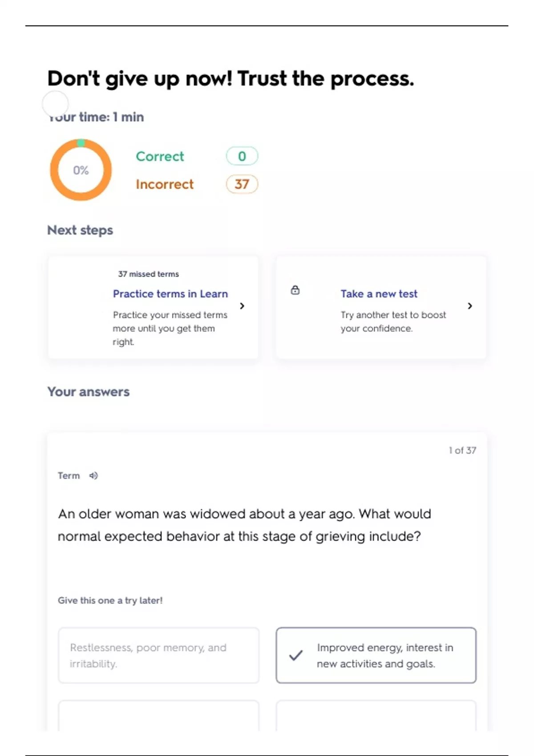Click the 0% donut progress chart

pos(81,170)
